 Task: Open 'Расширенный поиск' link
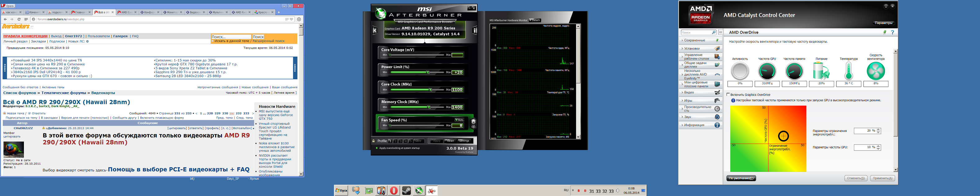click(x=269, y=41)
